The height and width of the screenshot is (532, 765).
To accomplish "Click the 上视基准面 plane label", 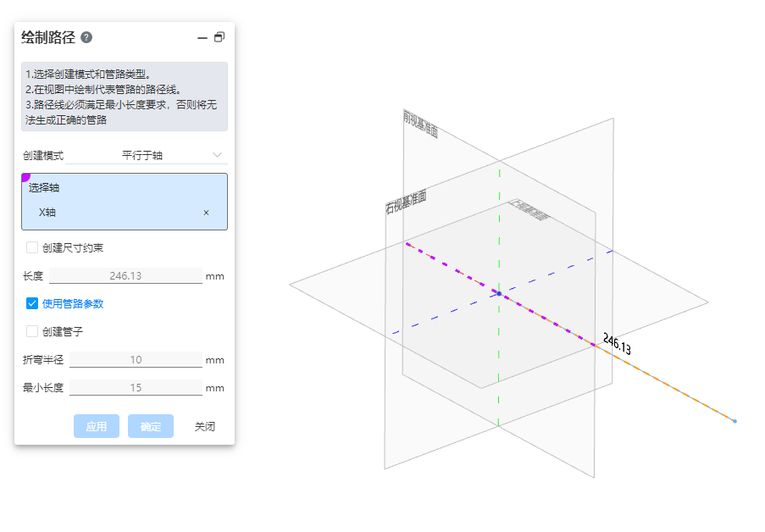I will click(x=528, y=210).
